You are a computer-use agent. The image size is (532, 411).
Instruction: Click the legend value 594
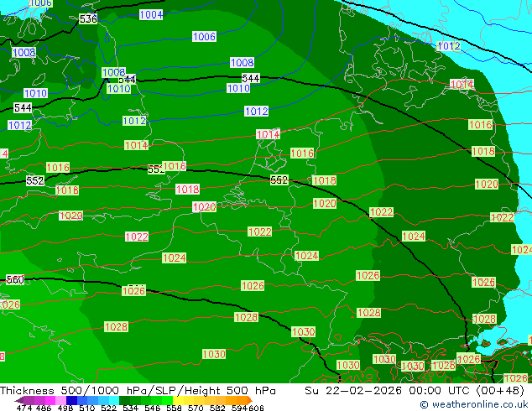(239, 408)
